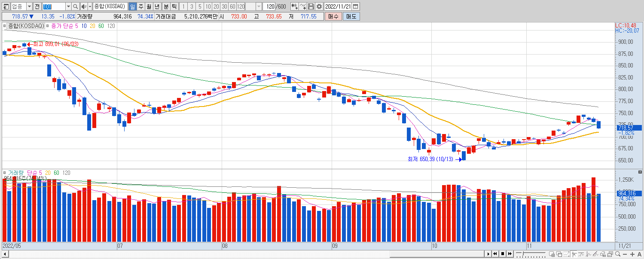Click the 전 button
Image resolution: width=644 pixels, height=259 pixels.
37,6
